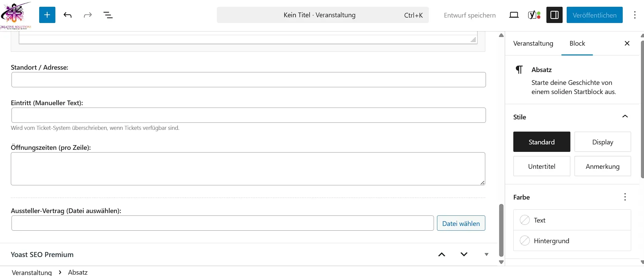The image size is (644, 276).
Task: Click the Veröffentlichen button
Action: (x=594, y=15)
